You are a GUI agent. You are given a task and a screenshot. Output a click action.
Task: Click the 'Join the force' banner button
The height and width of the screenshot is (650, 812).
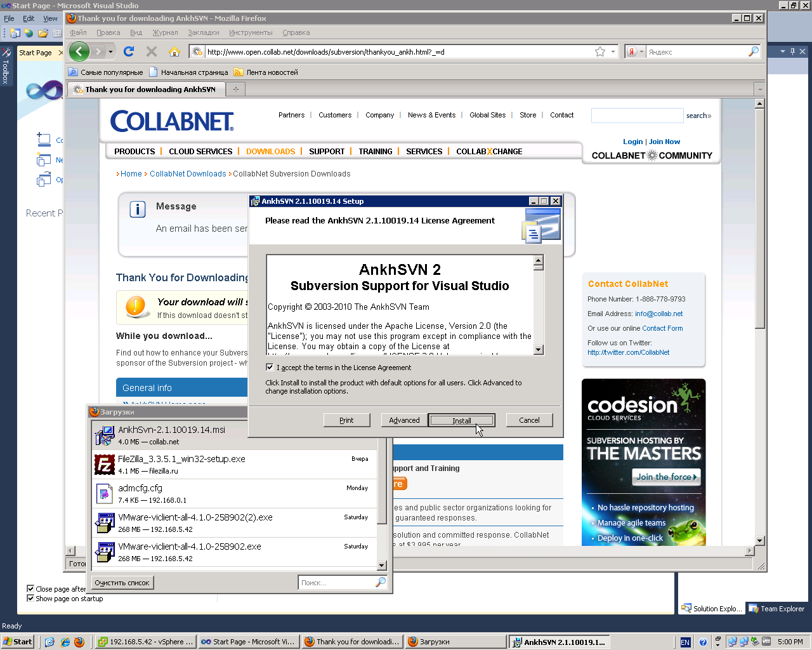click(666, 477)
